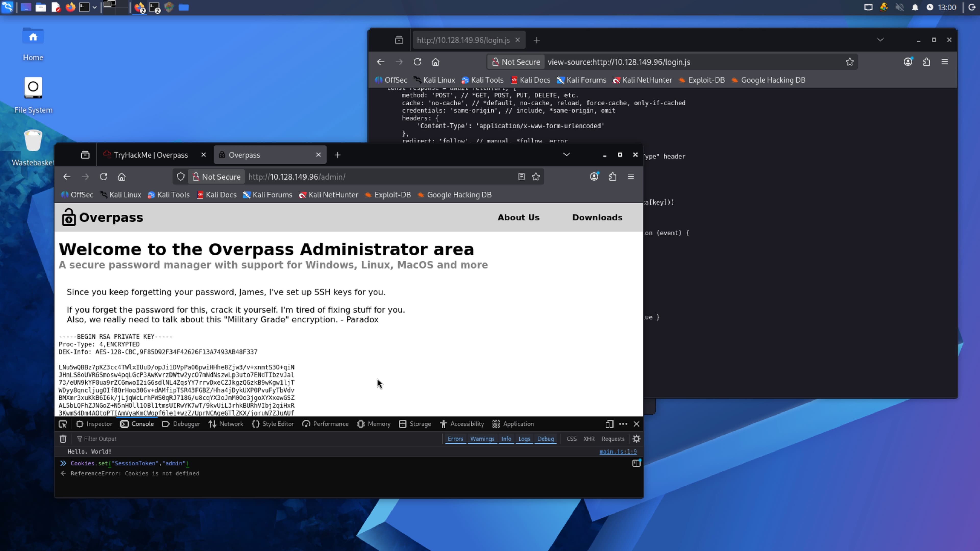Click the element picker icon in DevTools
Image resolution: width=980 pixels, height=551 pixels.
[x=63, y=424]
